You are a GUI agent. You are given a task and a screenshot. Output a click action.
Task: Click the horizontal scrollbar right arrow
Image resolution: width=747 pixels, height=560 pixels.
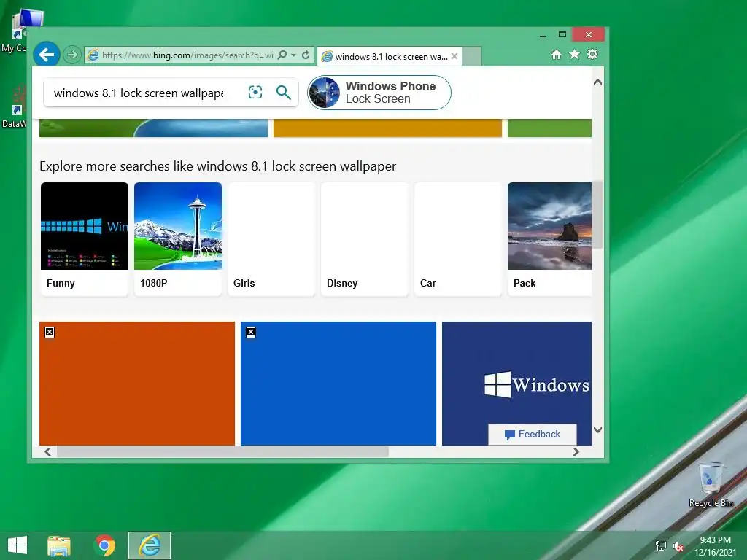[x=576, y=451]
